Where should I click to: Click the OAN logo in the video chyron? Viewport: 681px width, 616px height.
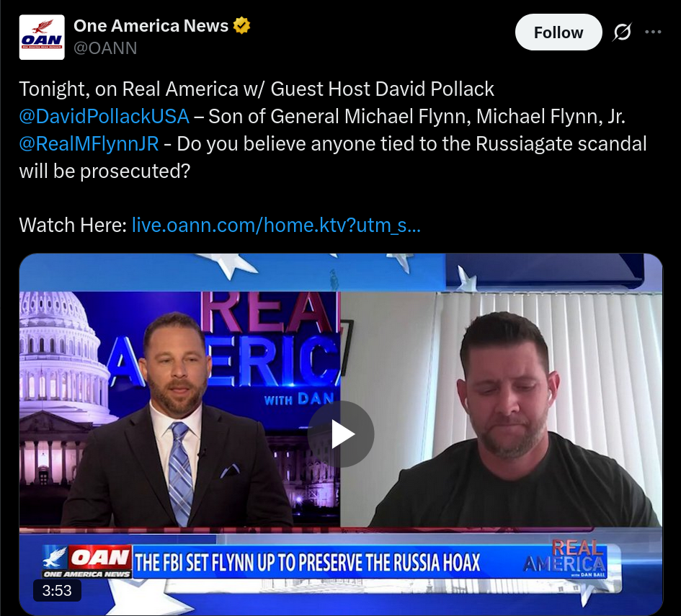[87, 561]
